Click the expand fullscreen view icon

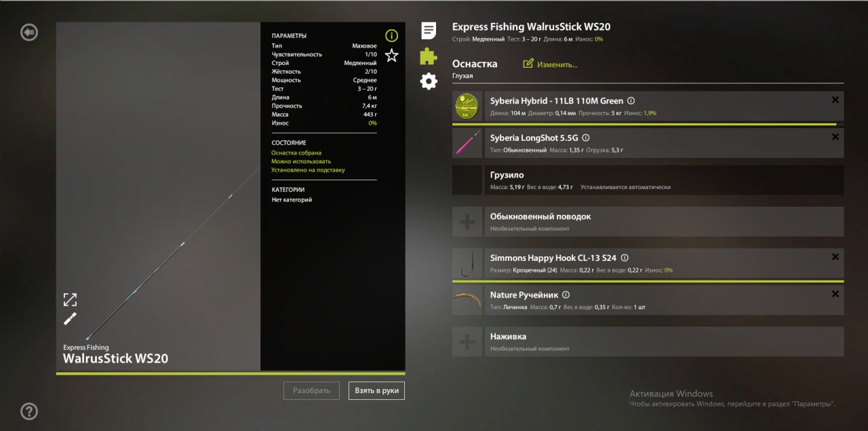click(70, 300)
